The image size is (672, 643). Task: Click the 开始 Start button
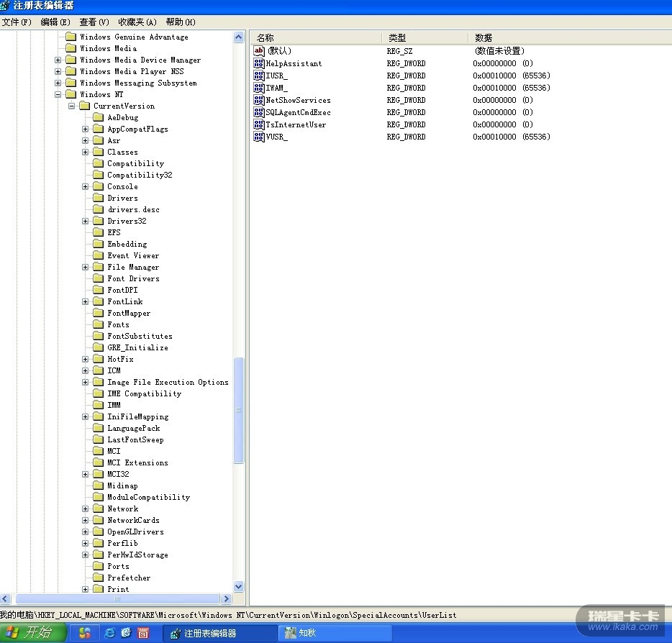[34, 633]
